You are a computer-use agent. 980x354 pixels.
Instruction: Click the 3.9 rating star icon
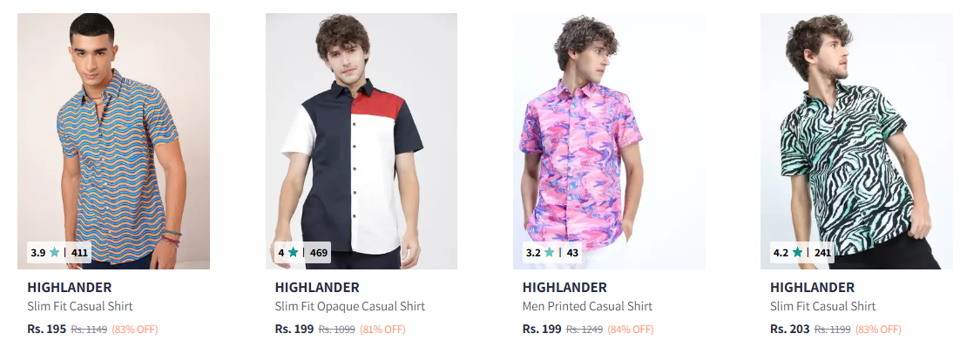coord(54,253)
